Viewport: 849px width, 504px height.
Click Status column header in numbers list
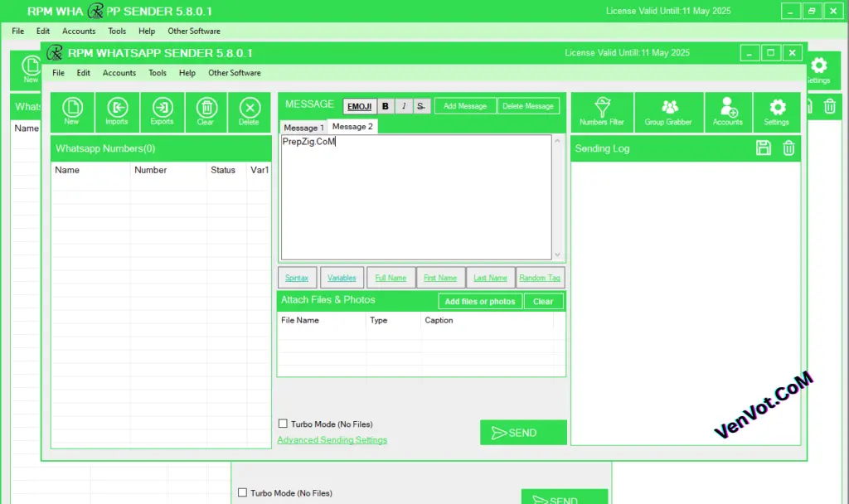click(226, 170)
